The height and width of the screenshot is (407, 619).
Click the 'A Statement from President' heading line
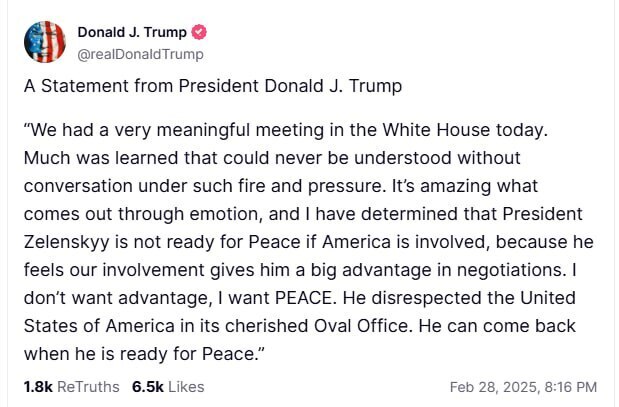tap(141, 86)
